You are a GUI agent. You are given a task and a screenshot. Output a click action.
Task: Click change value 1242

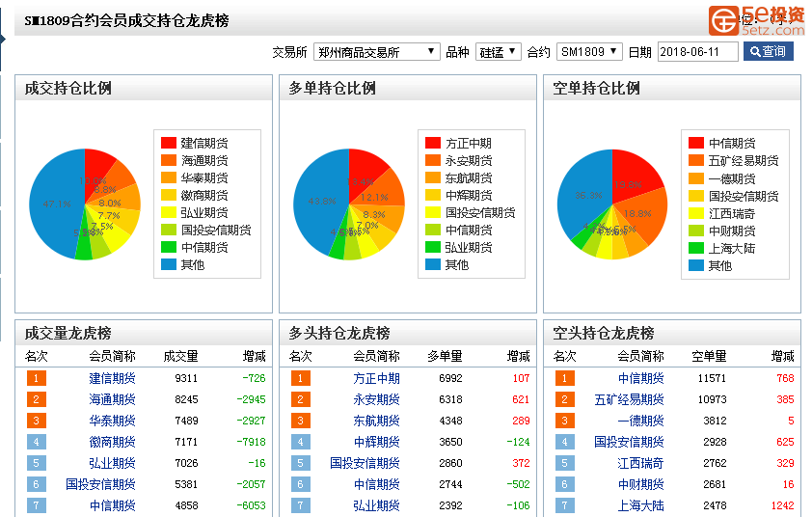coord(782,505)
